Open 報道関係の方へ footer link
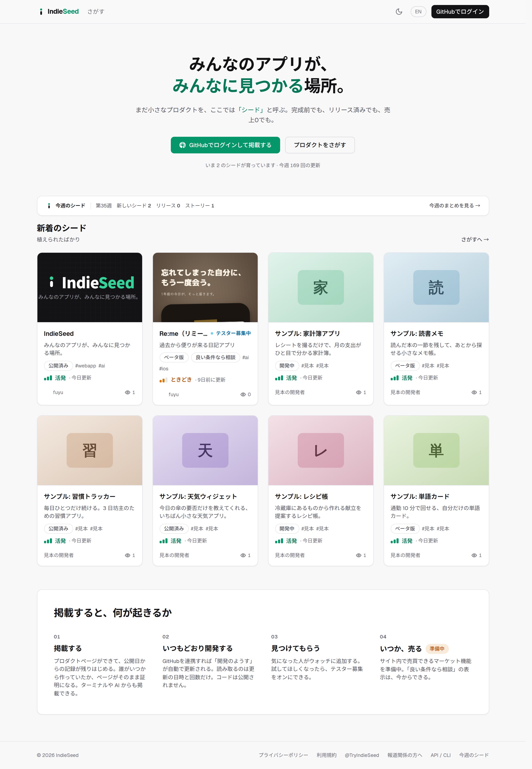532x769 pixels. coord(405,755)
